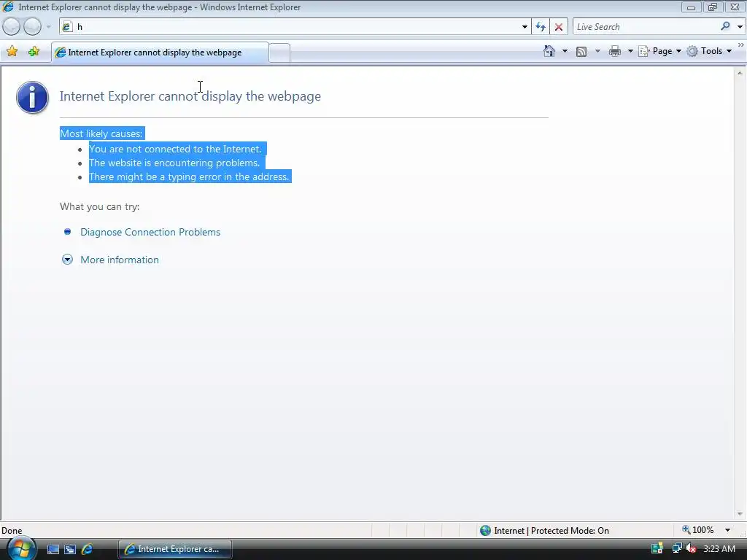Open the zoom level dropdown arrow
Screen dimensions: 747x560
click(x=727, y=530)
